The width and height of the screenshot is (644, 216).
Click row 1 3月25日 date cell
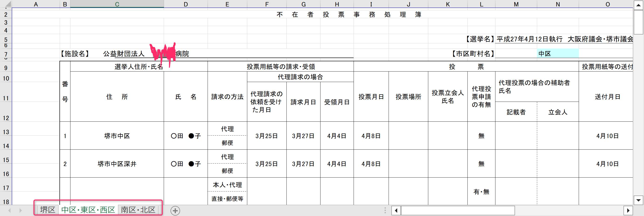click(267, 136)
